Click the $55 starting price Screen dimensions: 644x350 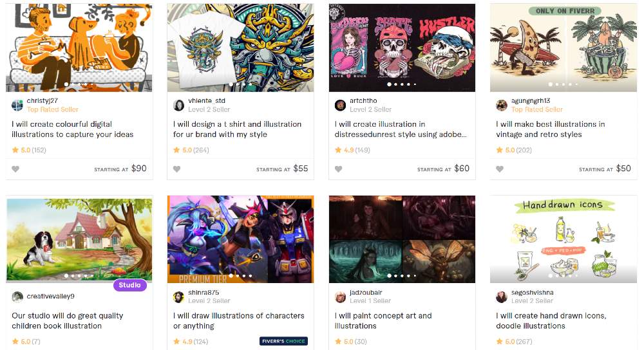click(x=301, y=169)
